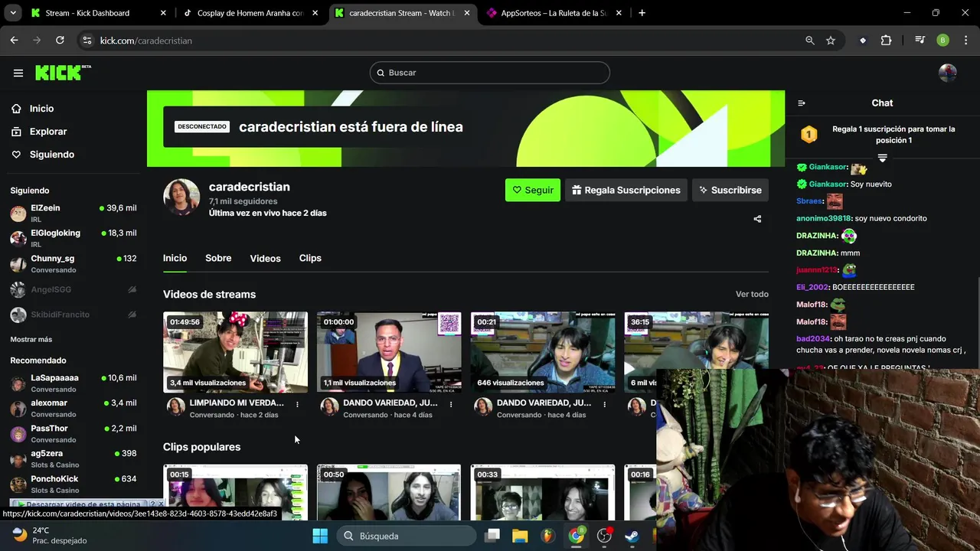Switch to the AppSorteos tab
This screenshot has width=980, height=551.
[x=553, y=13]
